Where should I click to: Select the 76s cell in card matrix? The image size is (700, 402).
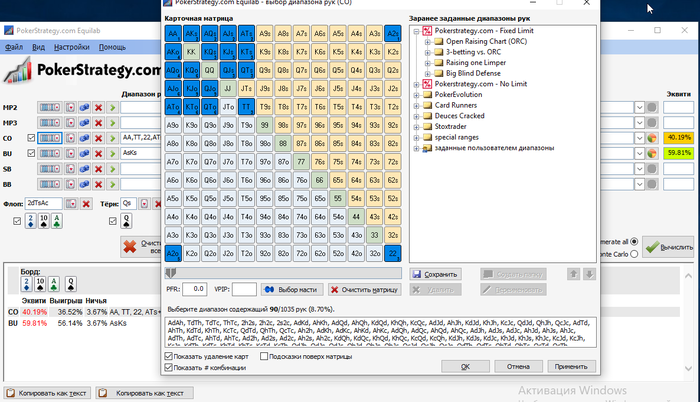[x=319, y=162]
